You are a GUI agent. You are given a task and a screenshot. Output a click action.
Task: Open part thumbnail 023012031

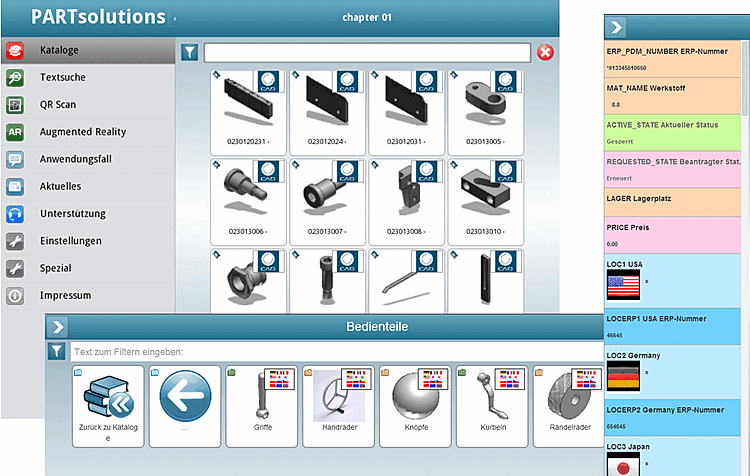point(407,112)
